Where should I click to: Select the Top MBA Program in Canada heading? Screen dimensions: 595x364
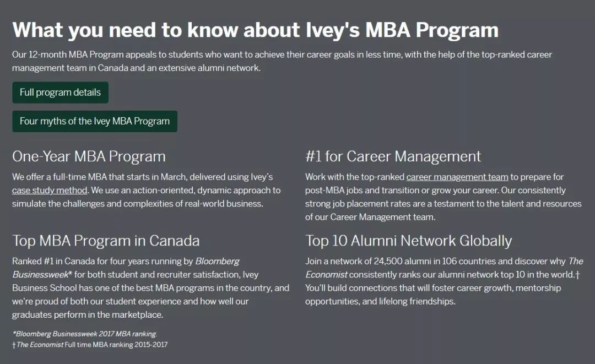point(106,241)
